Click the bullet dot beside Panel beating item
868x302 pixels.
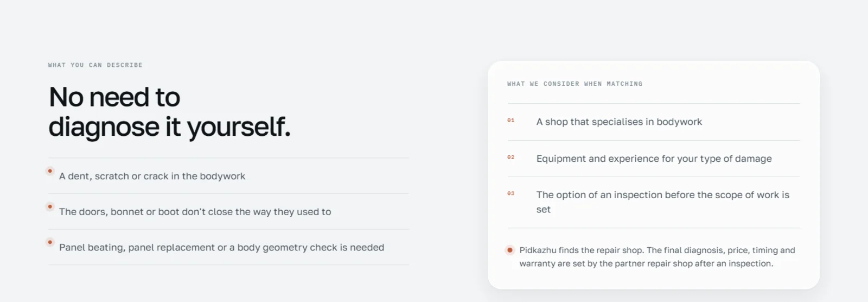[x=50, y=242]
